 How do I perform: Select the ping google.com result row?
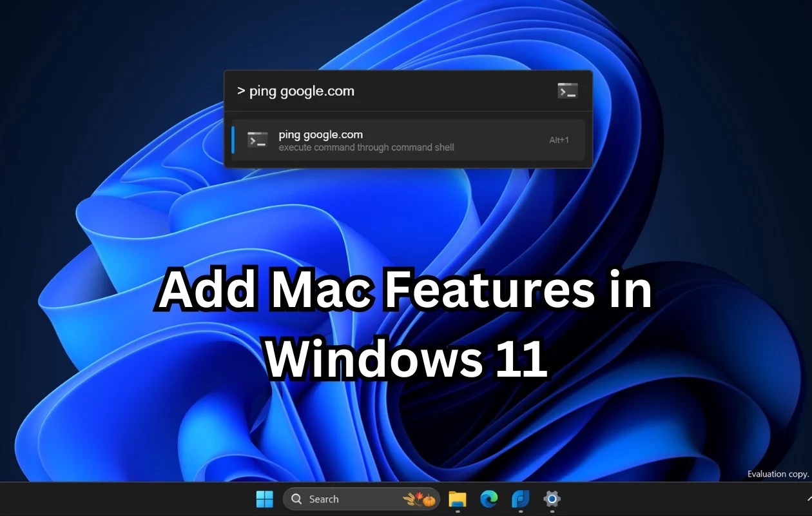coord(408,140)
